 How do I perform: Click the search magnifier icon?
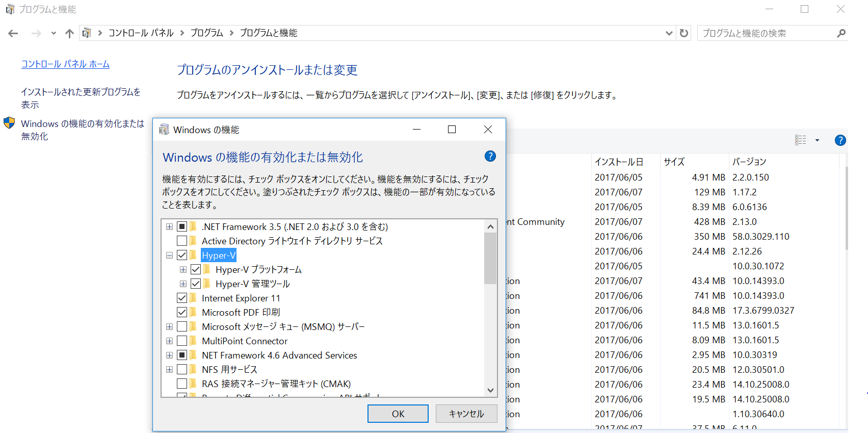click(841, 33)
